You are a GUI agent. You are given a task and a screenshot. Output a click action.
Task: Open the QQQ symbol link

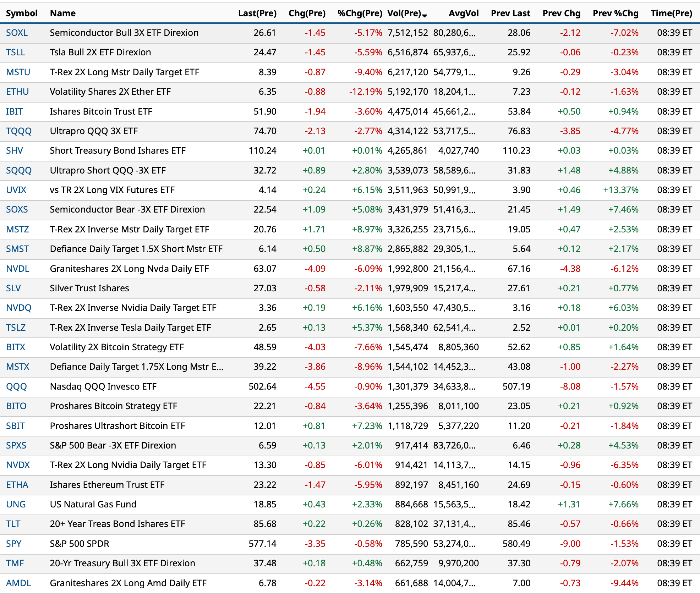pyautogui.click(x=16, y=386)
